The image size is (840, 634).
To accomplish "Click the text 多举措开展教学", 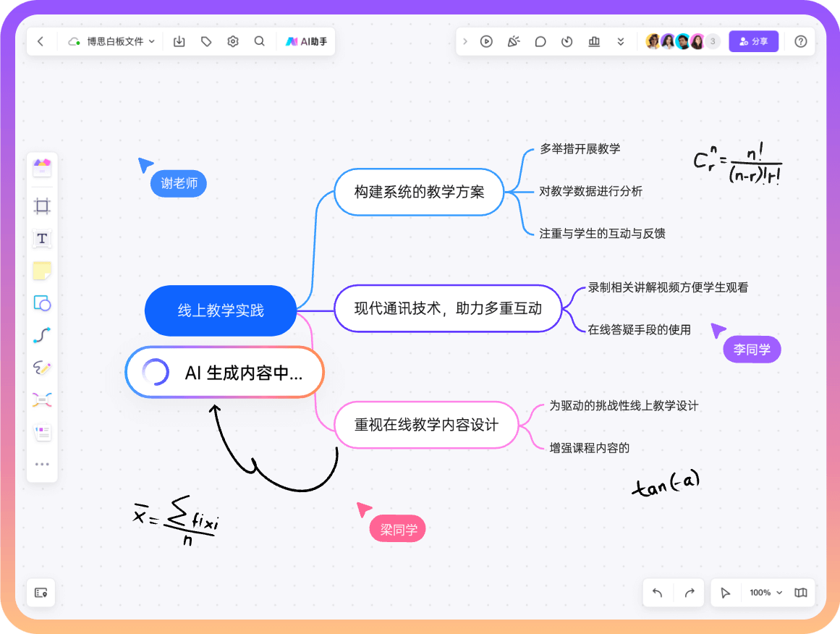I will tap(580, 148).
